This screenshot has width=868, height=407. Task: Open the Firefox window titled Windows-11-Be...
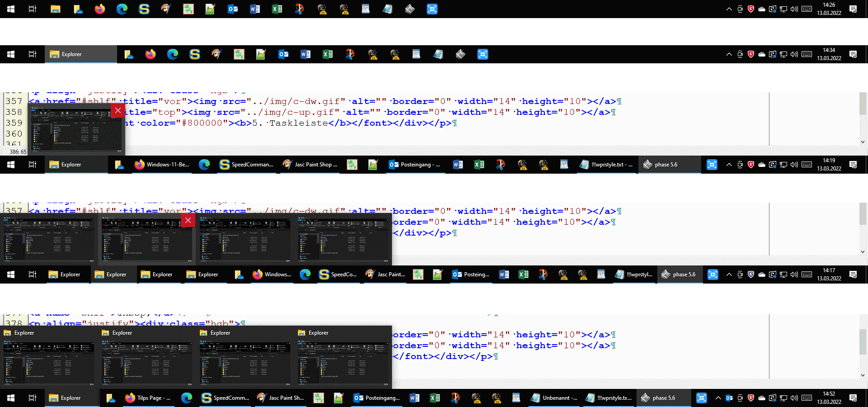(163, 165)
